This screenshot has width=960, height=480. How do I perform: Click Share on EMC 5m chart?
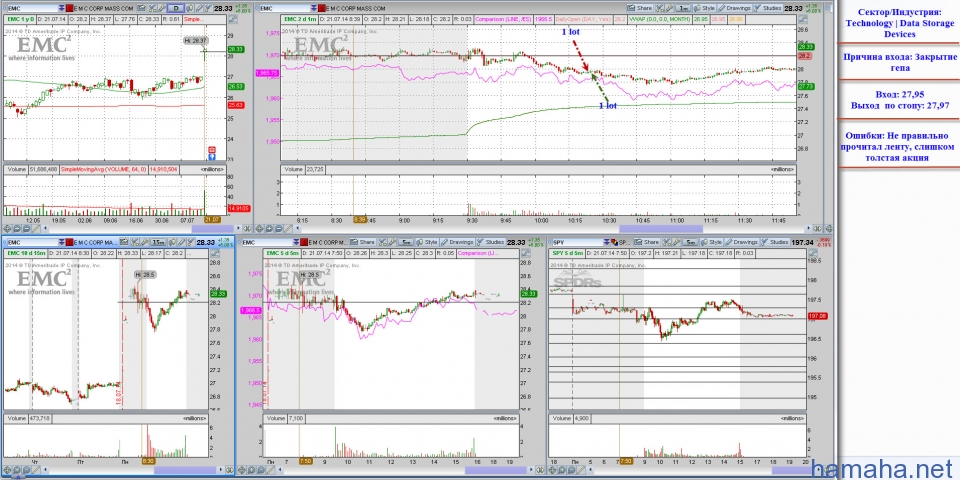click(x=362, y=242)
